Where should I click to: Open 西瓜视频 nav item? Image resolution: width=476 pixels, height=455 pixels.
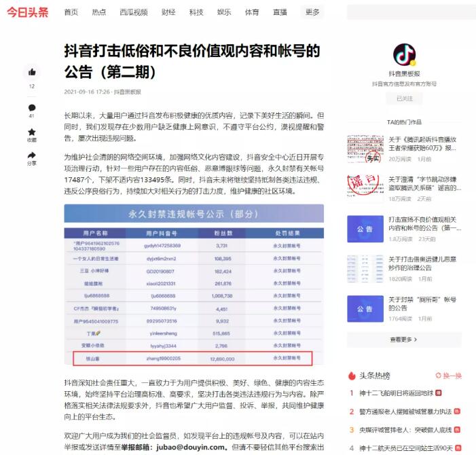click(x=134, y=12)
